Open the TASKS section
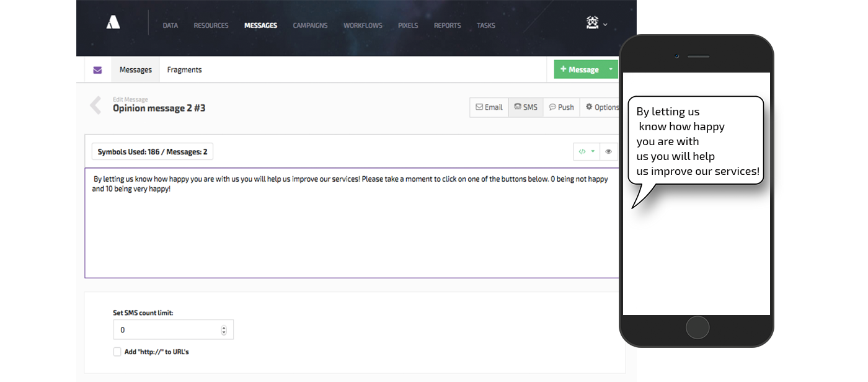This screenshot has height=382, width=868. (486, 25)
